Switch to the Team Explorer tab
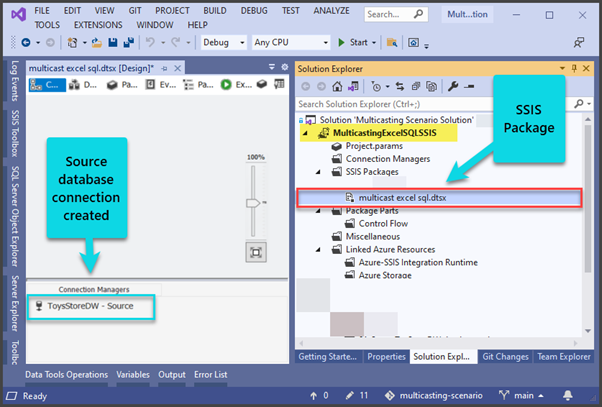Image resolution: width=602 pixels, height=407 pixels. [564, 357]
